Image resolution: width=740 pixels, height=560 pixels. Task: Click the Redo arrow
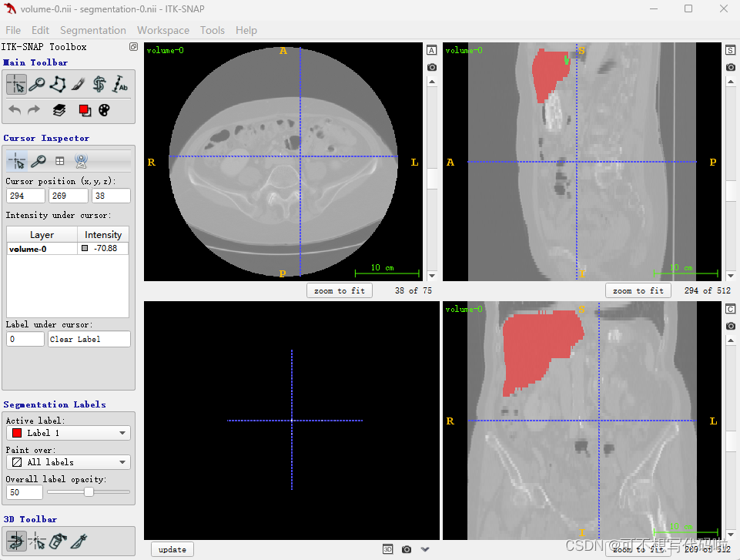coord(34,110)
